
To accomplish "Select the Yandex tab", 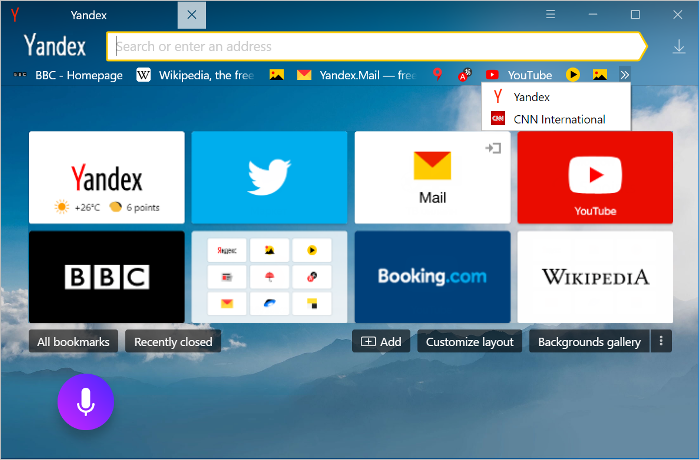I will click(x=89, y=15).
